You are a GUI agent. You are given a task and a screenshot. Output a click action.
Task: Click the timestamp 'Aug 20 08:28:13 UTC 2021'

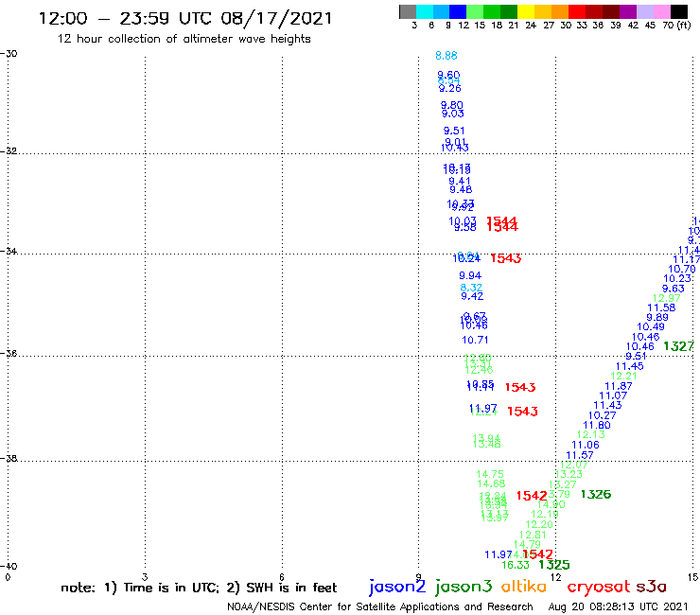(618, 607)
